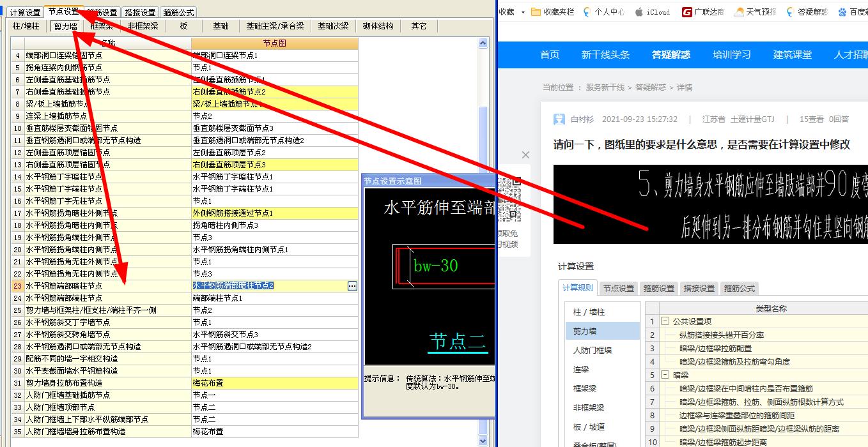Switch to the 计算设置 tab in left window

[x=25, y=12]
